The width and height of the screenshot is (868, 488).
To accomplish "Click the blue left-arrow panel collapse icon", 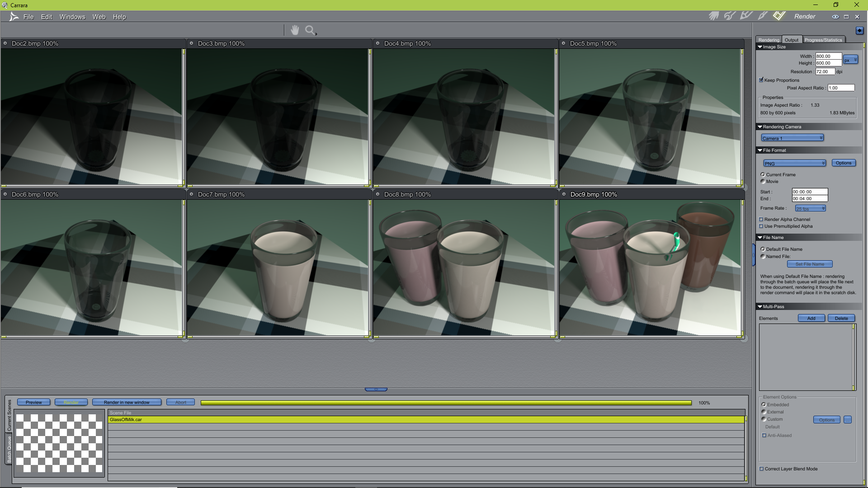I will tap(859, 31).
